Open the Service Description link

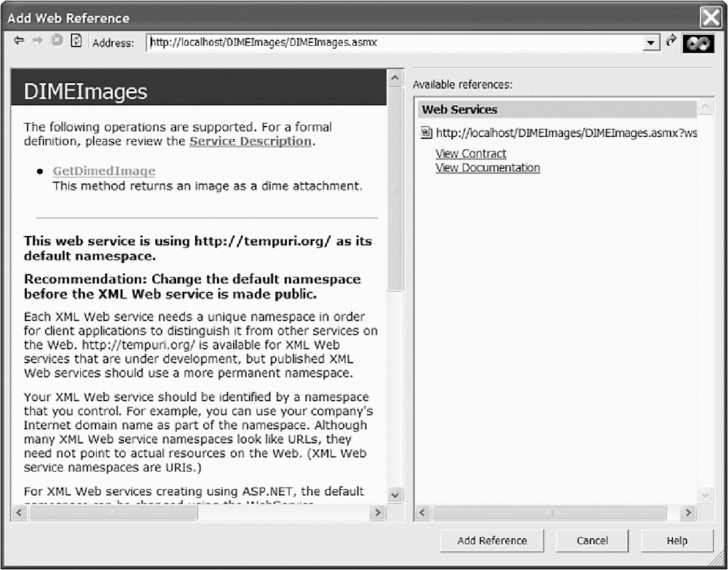point(250,141)
